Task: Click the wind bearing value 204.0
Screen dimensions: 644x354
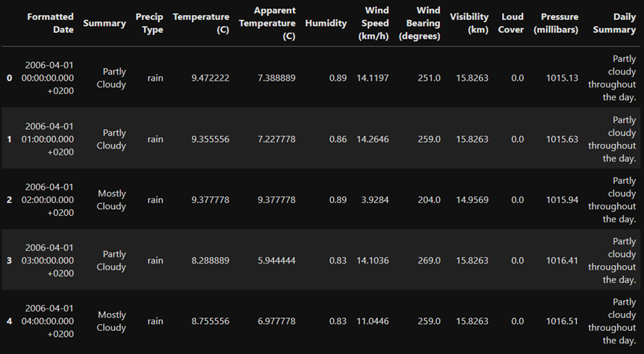Action: click(428, 200)
